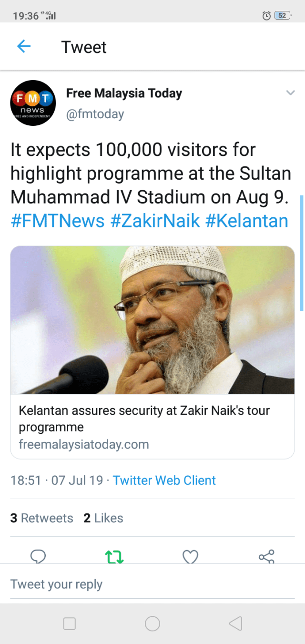The image size is (305, 644).
Task: Open the @fmtoday account handle
Action: click(95, 114)
